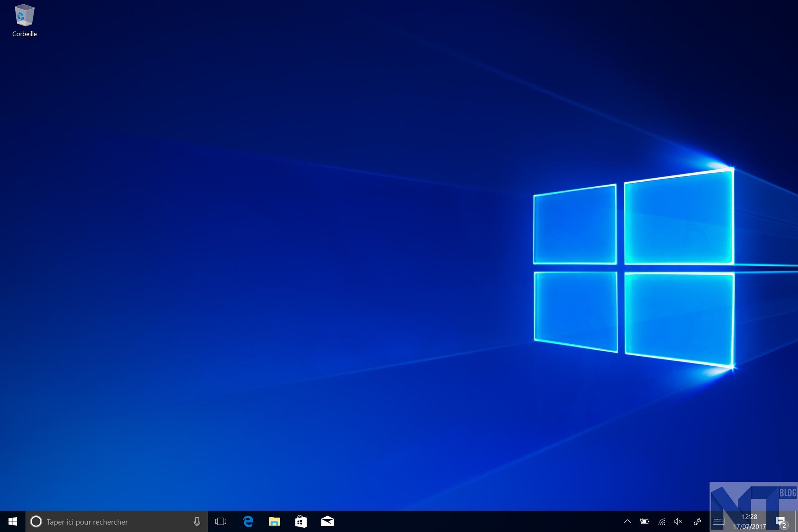
Task: Show the touch keyboard from the taskbar
Action: (718, 521)
